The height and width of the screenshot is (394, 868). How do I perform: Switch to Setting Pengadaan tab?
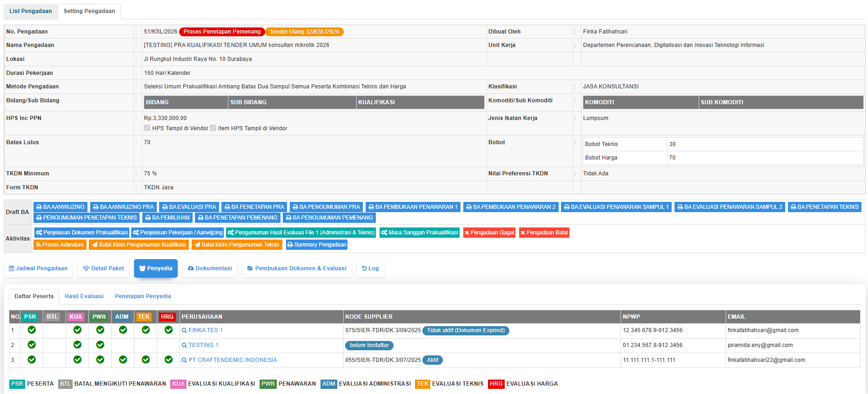coord(89,11)
